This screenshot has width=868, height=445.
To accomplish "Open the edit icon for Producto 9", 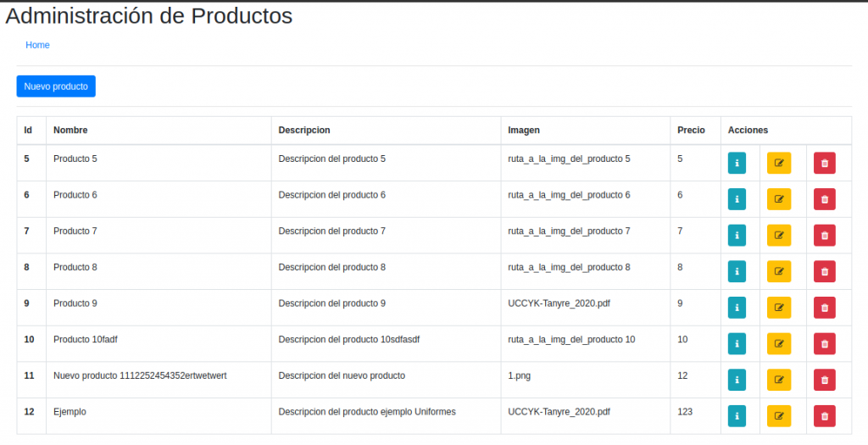I will [x=778, y=308].
